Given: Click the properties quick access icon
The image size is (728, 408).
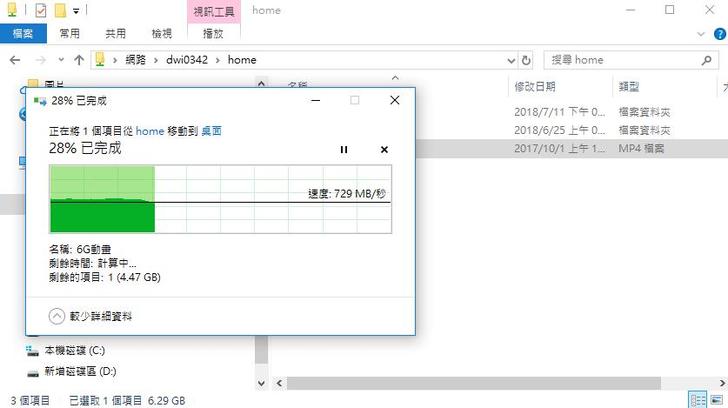Looking at the screenshot, I should click(40, 10).
